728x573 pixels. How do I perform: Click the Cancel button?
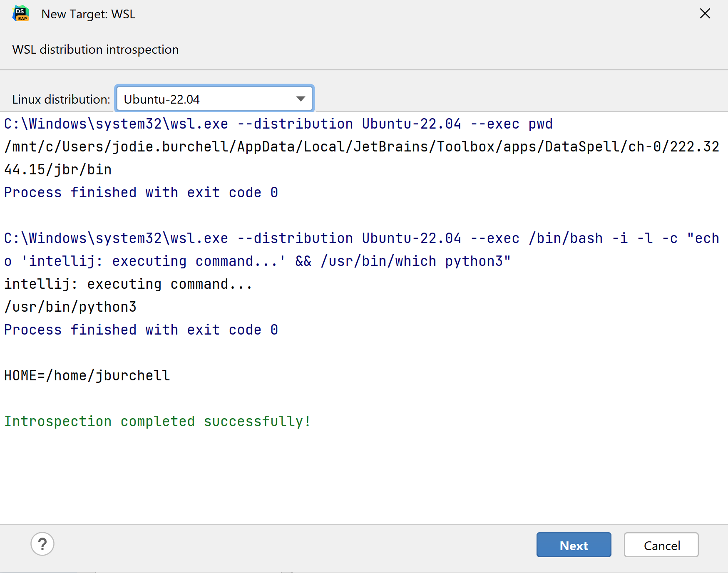point(661,545)
